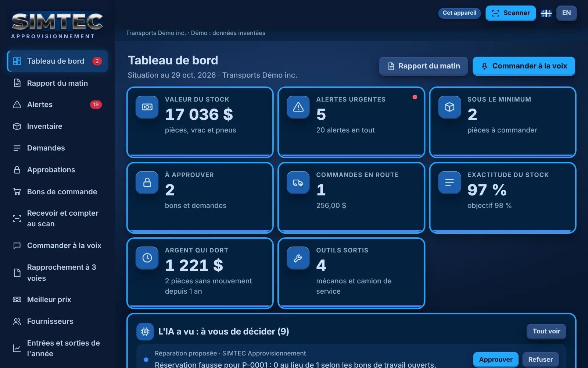The width and height of the screenshot is (588, 368).
Task: Switch language with the EN button
Action: [566, 13]
